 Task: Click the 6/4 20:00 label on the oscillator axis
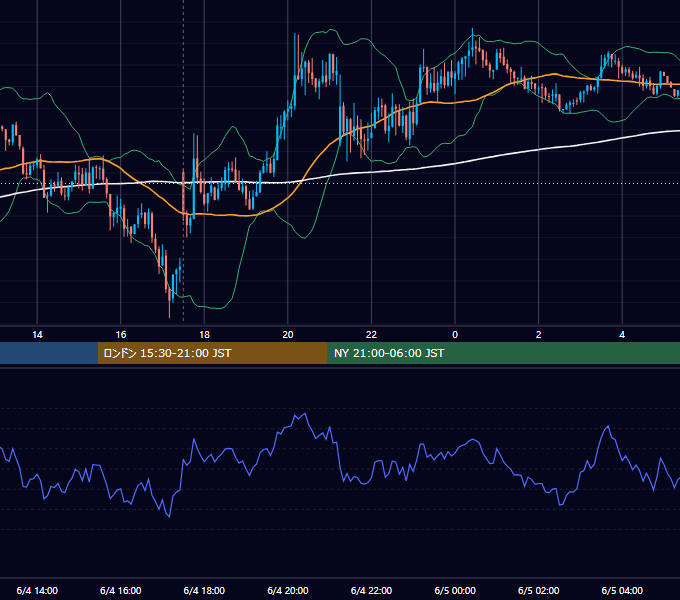tap(288, 590)
